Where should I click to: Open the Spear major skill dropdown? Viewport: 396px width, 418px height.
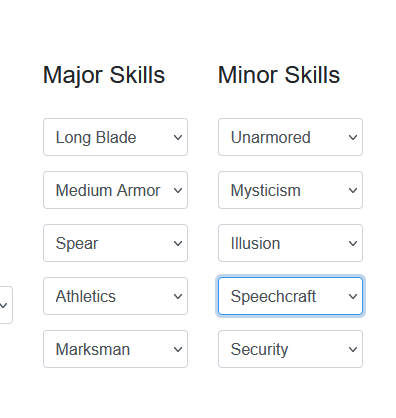point(115,243)
